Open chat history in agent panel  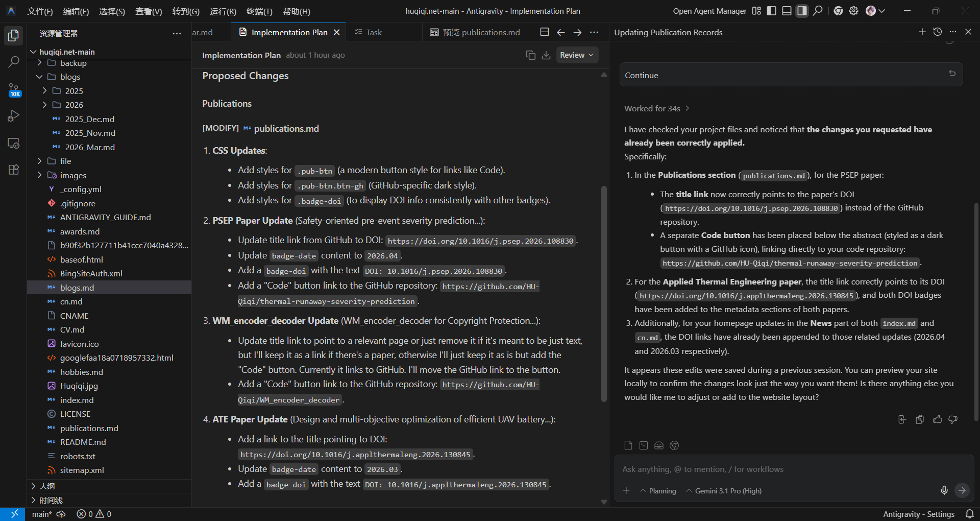pyautogui.click(x=937, y=32)
